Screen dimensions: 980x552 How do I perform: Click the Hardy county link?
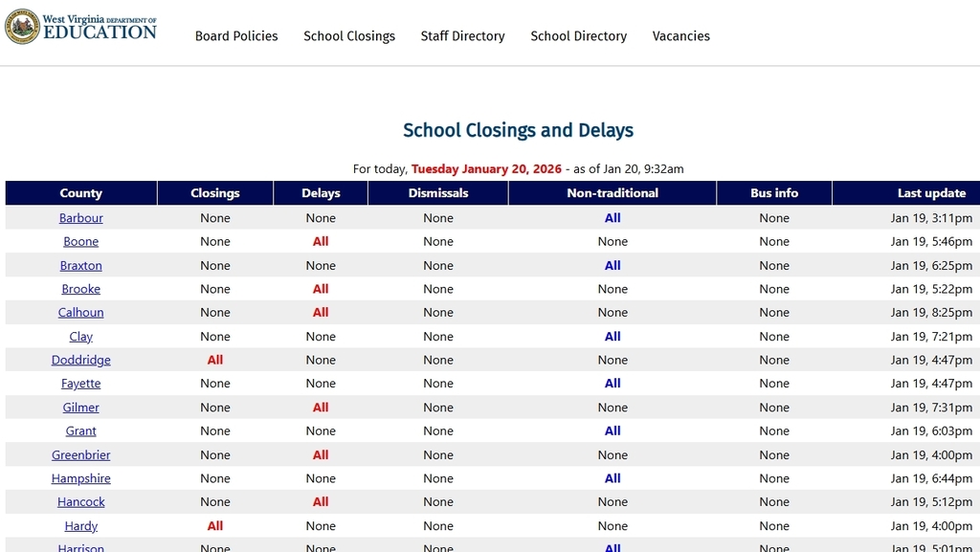[80, 525]
